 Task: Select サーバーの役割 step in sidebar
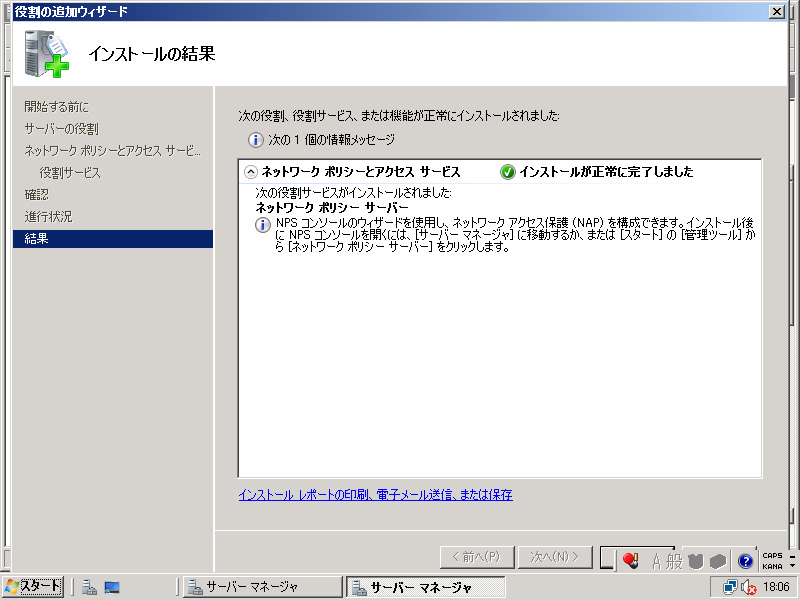tap(61, 128)
